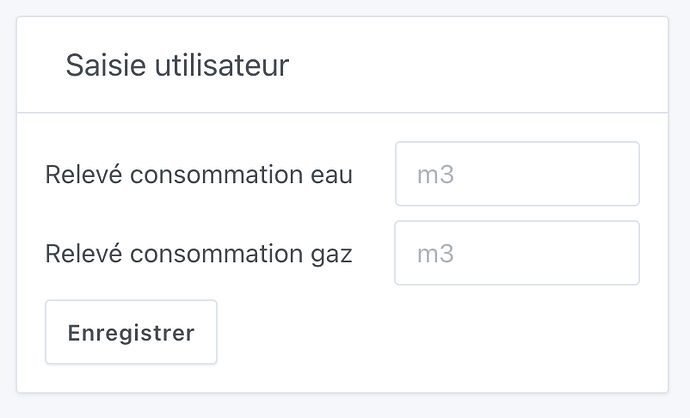This screenshot has height=418, width=690.
Task: Click the 'Relevé consommation gaz' label
Action: [199, 253]
